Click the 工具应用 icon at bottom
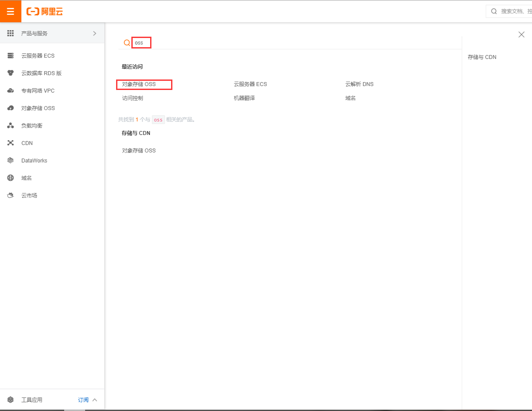This screenshot has height=411, width=532. pos(10,399)
